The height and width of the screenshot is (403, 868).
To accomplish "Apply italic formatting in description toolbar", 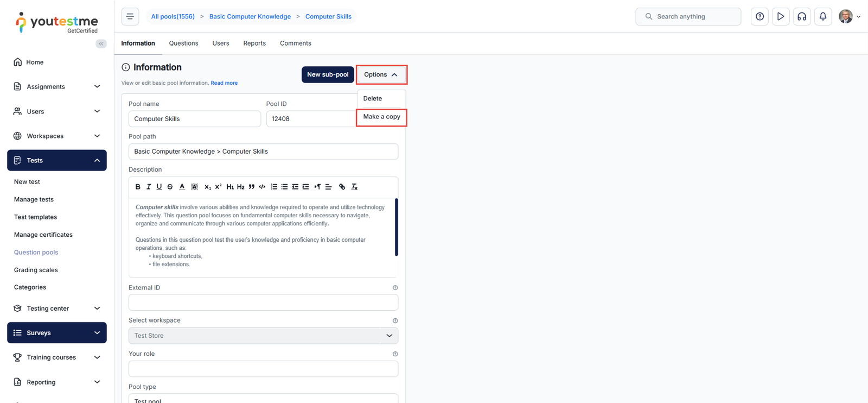I will [149, 187].
